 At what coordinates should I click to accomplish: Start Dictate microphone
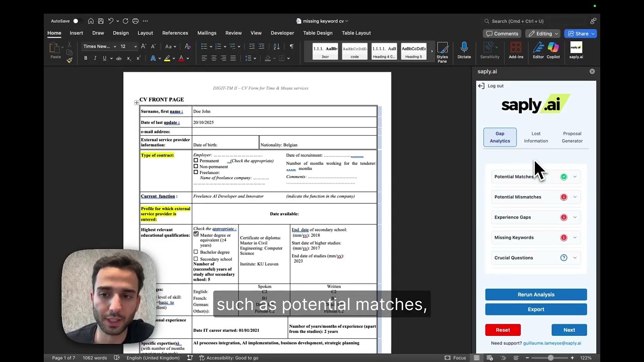464,51
